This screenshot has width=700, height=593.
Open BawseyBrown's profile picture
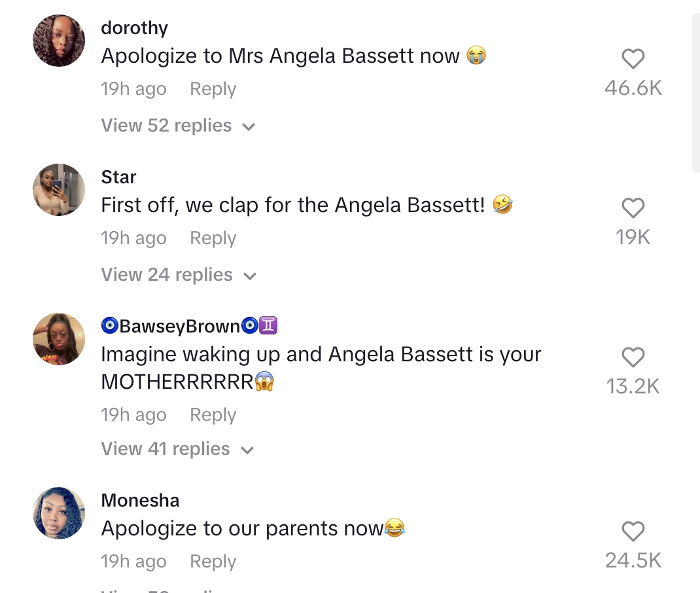(x=59, y=339)
